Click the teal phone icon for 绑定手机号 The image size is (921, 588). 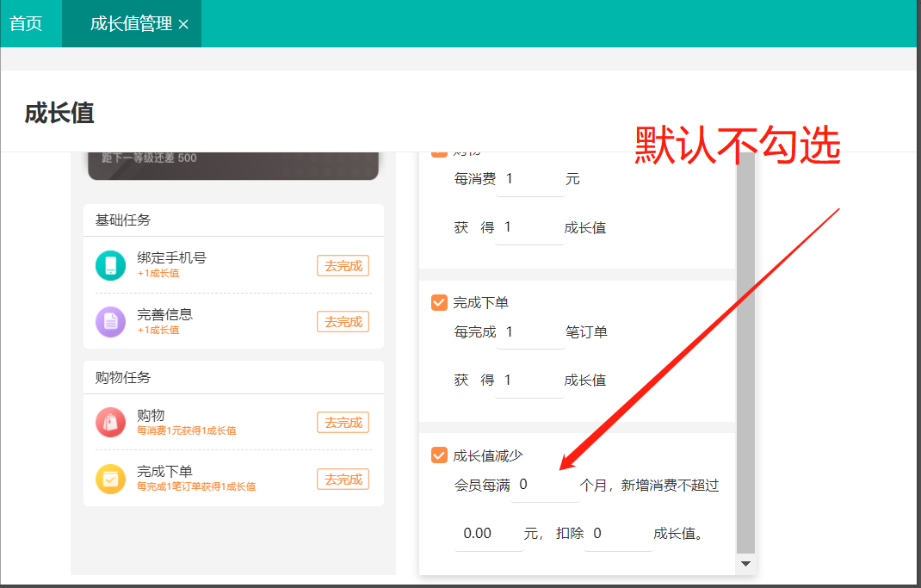pyautogui.click(x=110, y=265)
